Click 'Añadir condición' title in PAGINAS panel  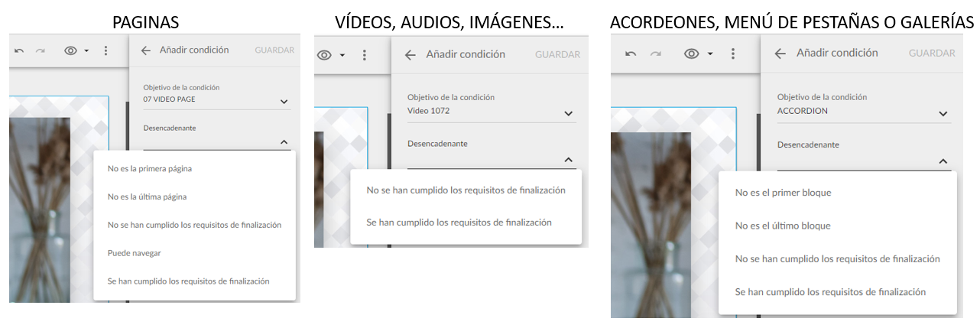click(x=194, y=50)
